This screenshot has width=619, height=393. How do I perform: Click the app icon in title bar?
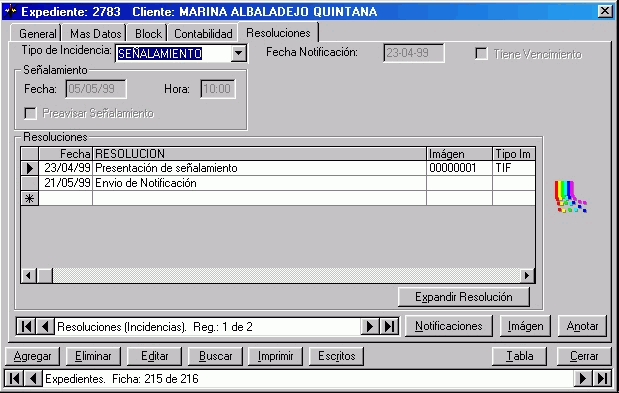pos(10,11)
